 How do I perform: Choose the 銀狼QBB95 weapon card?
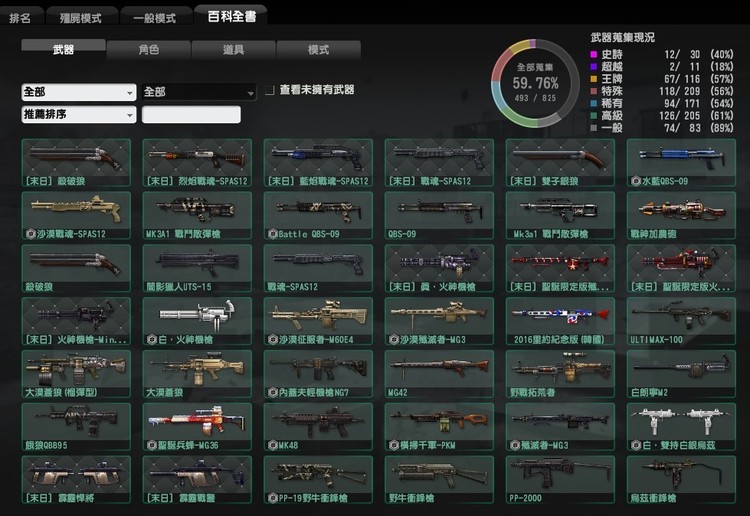[x=76, y=427]
